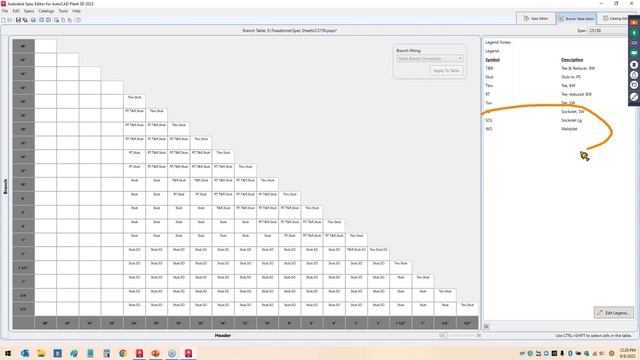The width and height of the screenshot is (640, 360).
Task: Switch to the Catalog Editor tab
Action: click(x=616, y=18)
